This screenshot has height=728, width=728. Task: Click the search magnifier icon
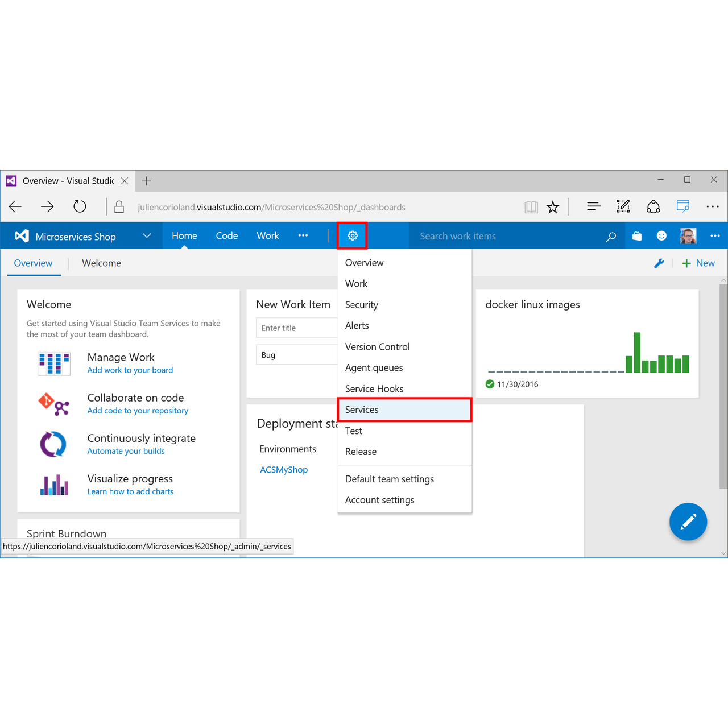[x=611, y=237]
